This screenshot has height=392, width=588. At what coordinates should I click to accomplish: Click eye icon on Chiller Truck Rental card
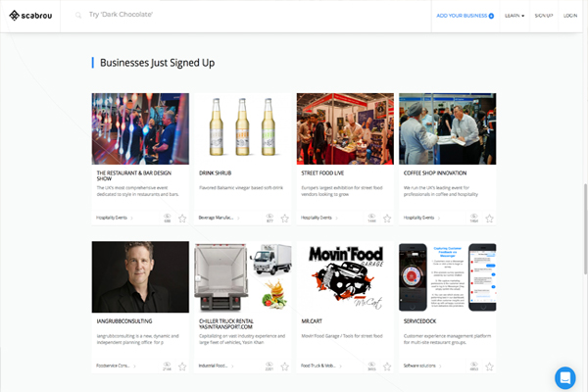(x=269, y=364)
